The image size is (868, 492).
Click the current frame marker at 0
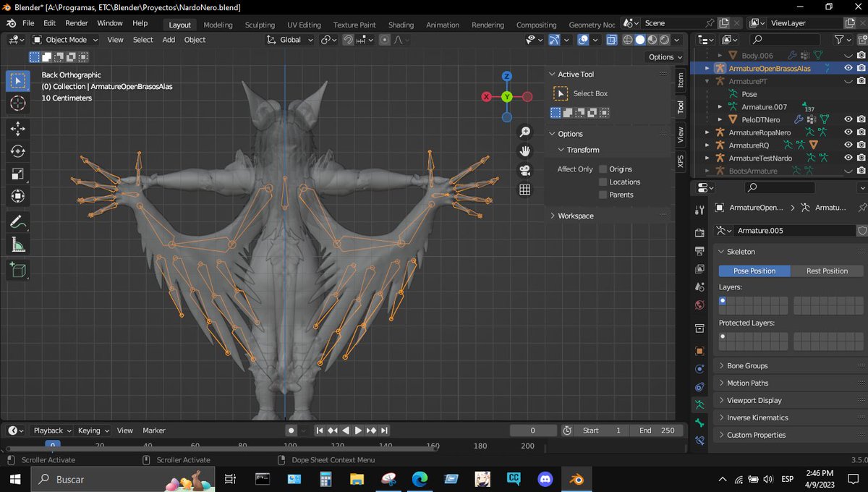click(51, 446)
